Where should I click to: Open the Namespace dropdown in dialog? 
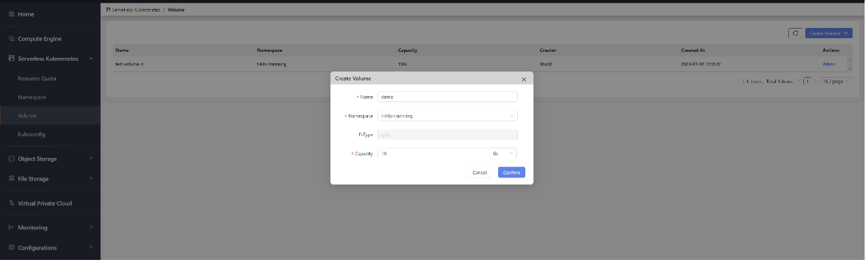point(448,116)
